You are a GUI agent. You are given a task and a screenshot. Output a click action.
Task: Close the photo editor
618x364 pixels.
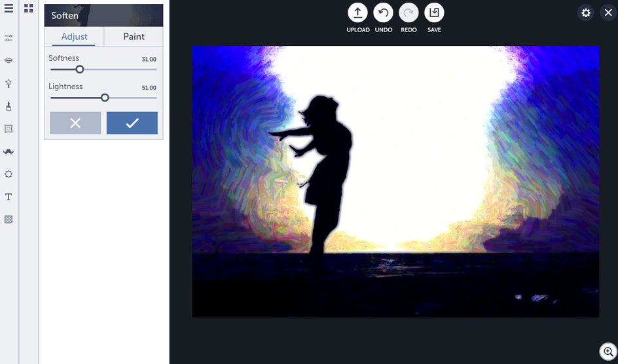pos(608,12)
